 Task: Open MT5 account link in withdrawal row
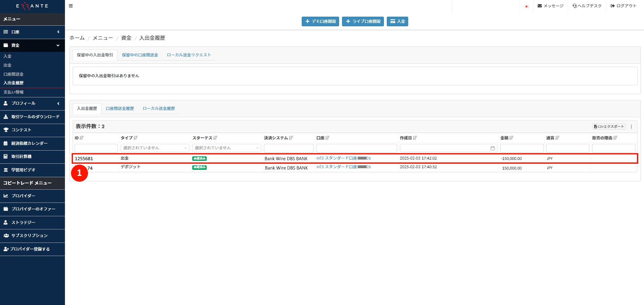click(343, 158)
